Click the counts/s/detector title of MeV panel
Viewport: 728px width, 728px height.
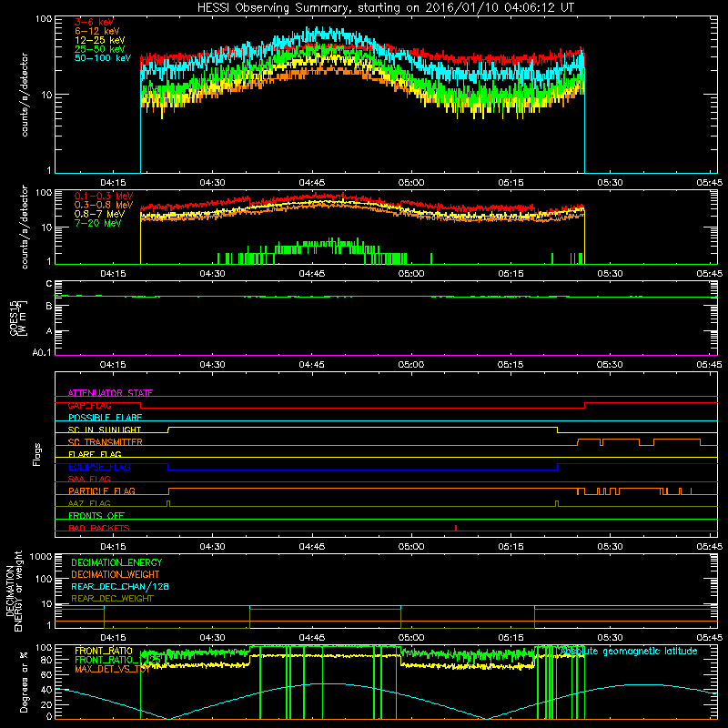click(25, 227)
